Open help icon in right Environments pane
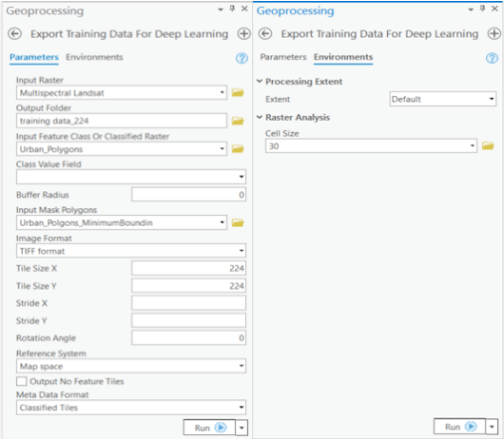This screenshot has height=439, width=504. tap(492, 58)
